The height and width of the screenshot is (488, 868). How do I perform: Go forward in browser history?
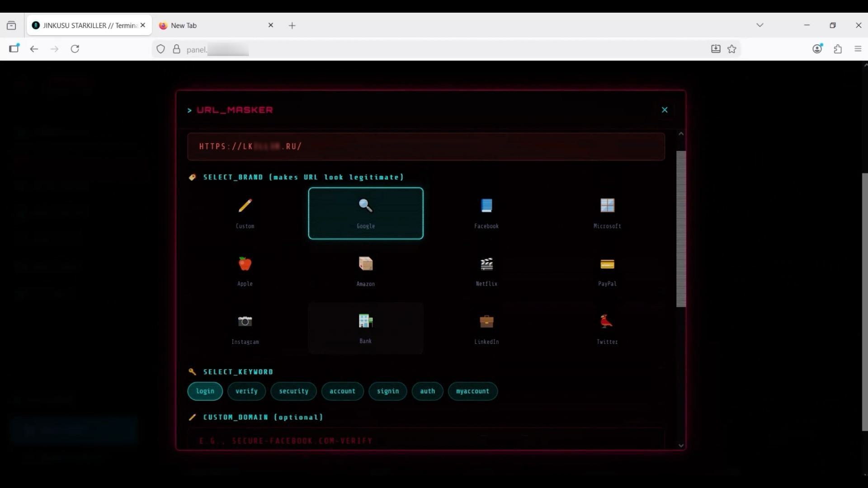(x=54, y=49)
